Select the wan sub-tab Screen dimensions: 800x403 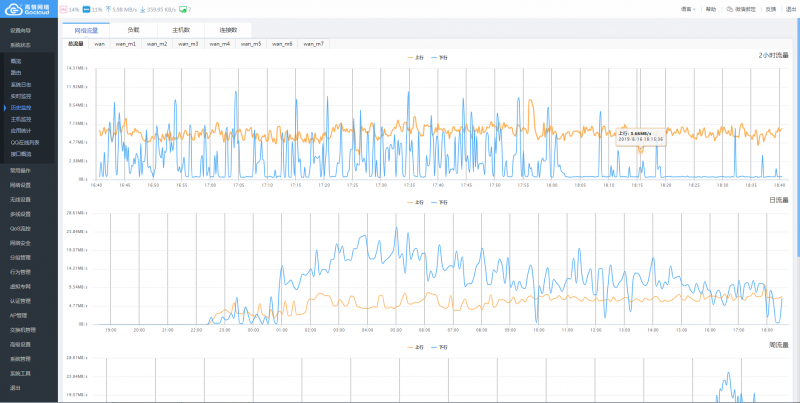pos(99,44)
